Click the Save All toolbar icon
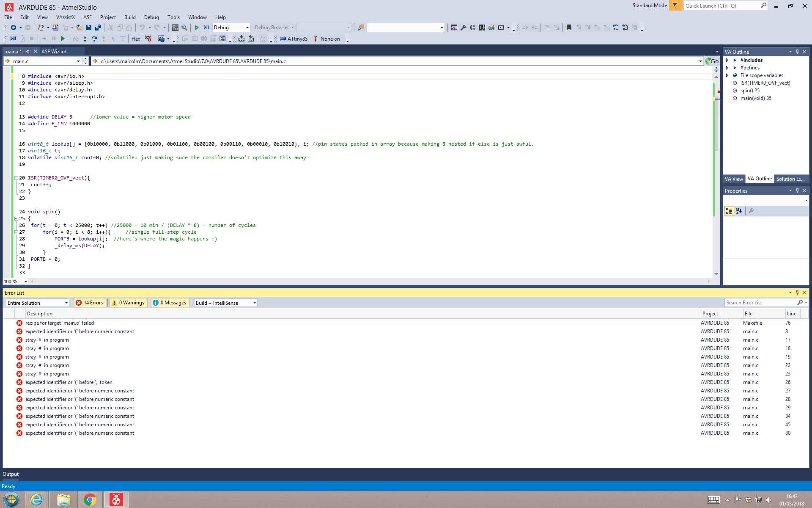 [98, 28]
